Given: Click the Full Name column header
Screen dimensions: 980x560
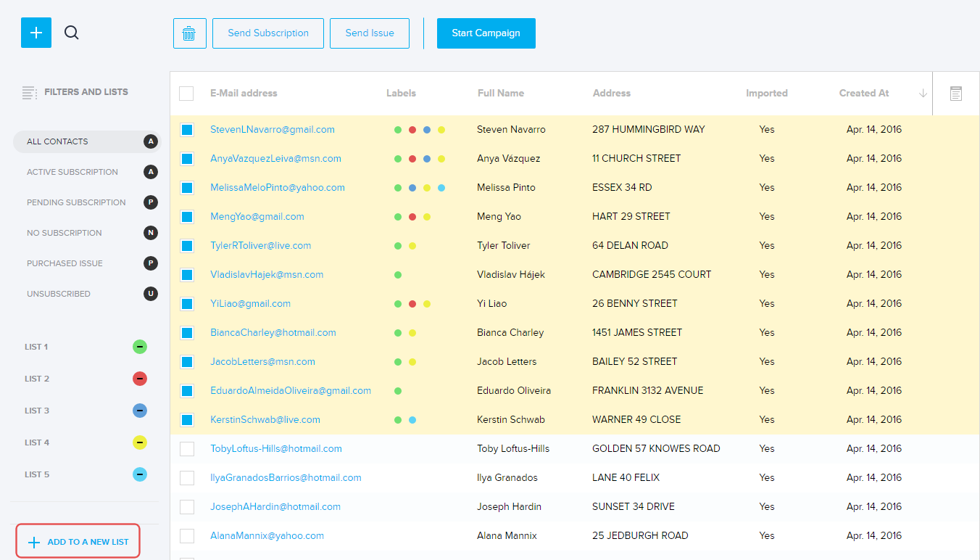Looking at the screenshot, I should point(500,94).
